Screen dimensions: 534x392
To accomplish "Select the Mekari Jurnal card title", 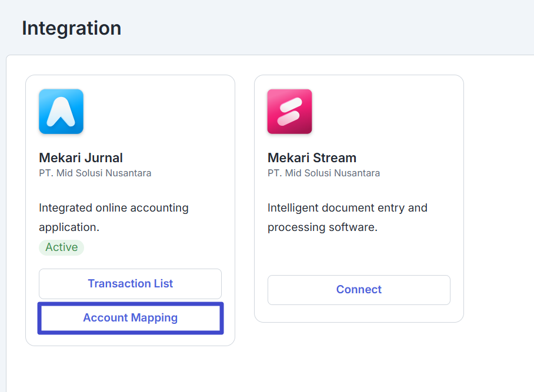I will tap(81, 158).
